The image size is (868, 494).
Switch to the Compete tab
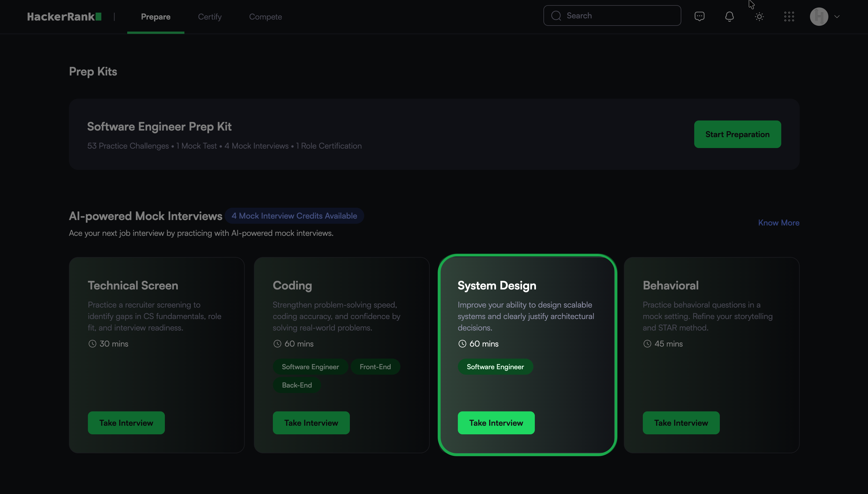tap(265, 17)
